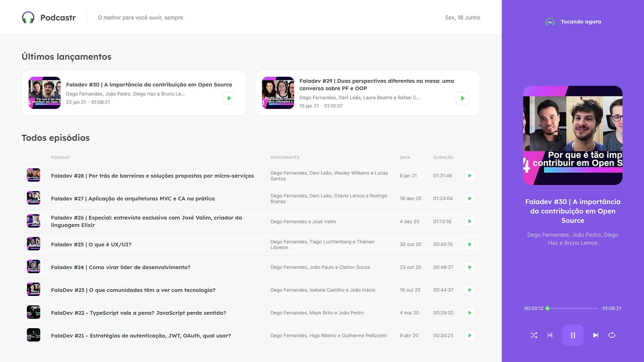The image size is (644, 362).
Task: Click date cell '30 out 20'
Action: (x=411, y=244)
